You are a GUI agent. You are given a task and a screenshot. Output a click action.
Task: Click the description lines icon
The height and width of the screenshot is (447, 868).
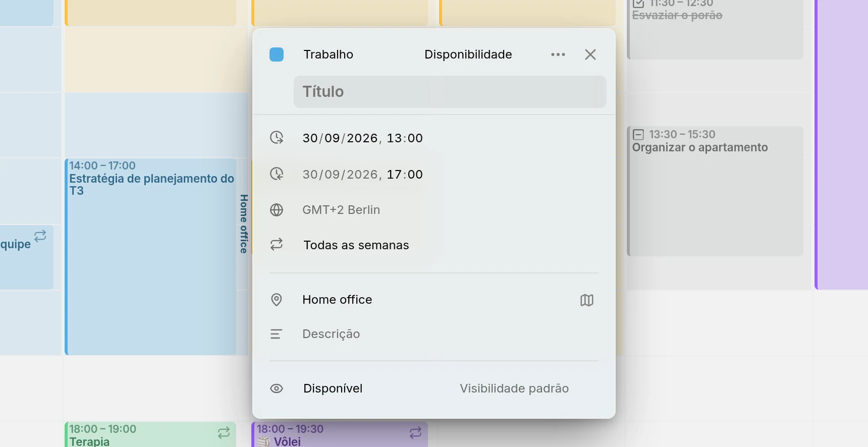pyautogui.click(x=276, y=334)
